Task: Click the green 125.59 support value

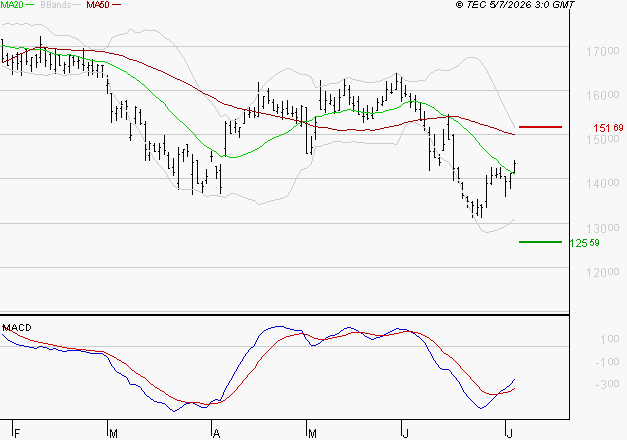Action: (584, 243)
